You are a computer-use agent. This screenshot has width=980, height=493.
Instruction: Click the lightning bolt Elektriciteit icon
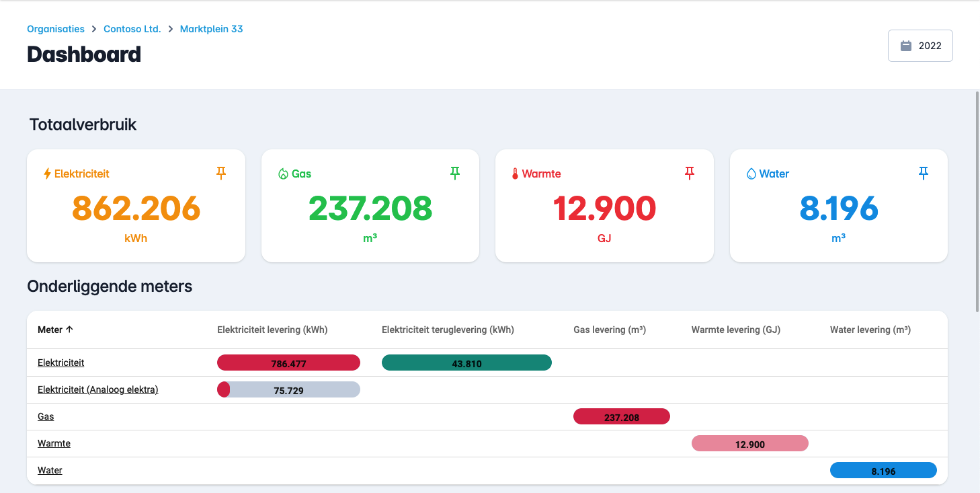tap(47, 174)
